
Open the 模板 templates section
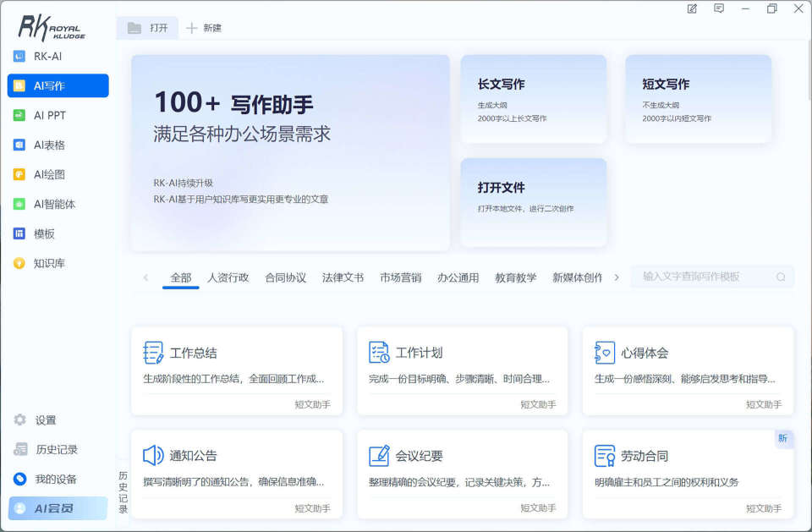click(x=44, y=234)
